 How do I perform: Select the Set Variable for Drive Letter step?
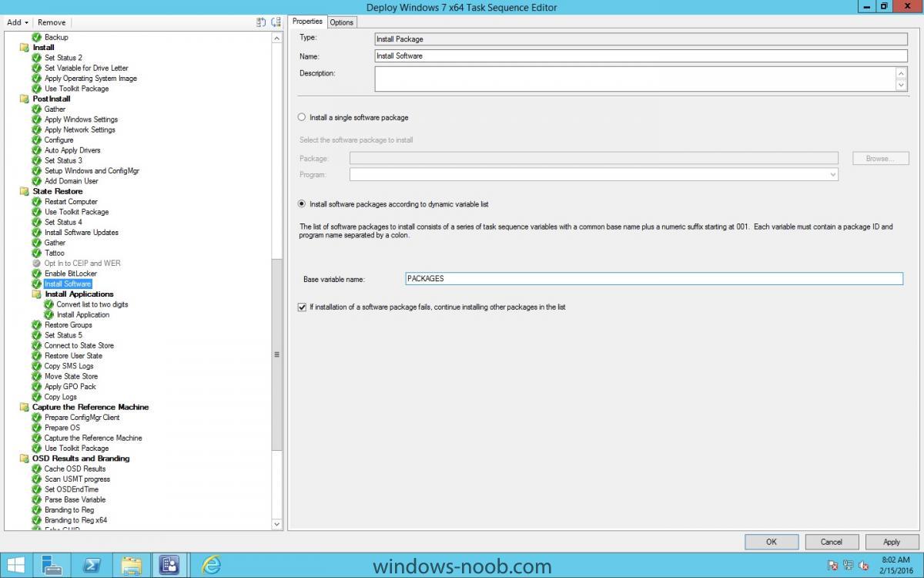coord(86,68)
